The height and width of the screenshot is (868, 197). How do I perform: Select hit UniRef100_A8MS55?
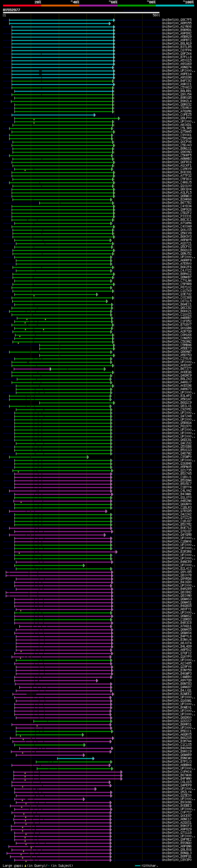point(177,23)
